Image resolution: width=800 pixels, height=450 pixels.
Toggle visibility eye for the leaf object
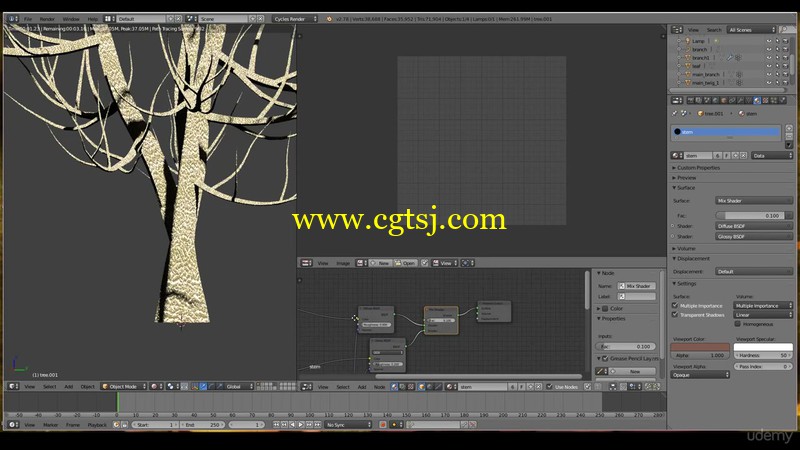[x=768, y=66]
